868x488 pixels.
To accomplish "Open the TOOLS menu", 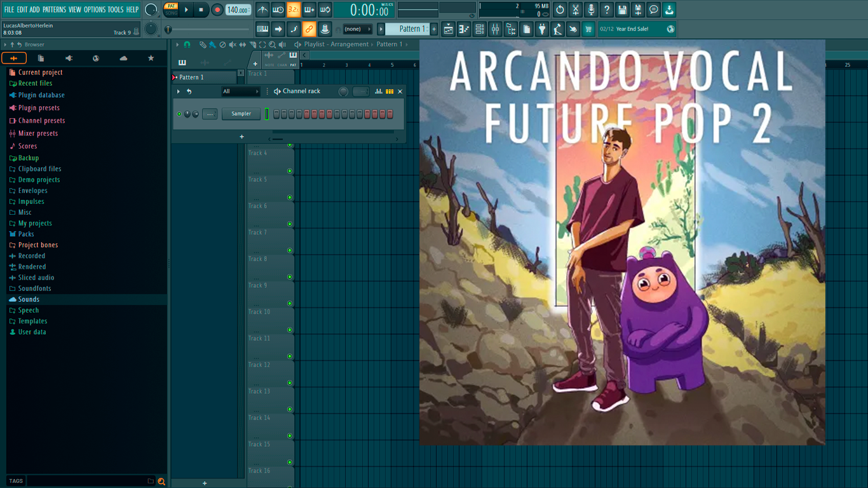I will pyautogui.click(x=116, y=10).
